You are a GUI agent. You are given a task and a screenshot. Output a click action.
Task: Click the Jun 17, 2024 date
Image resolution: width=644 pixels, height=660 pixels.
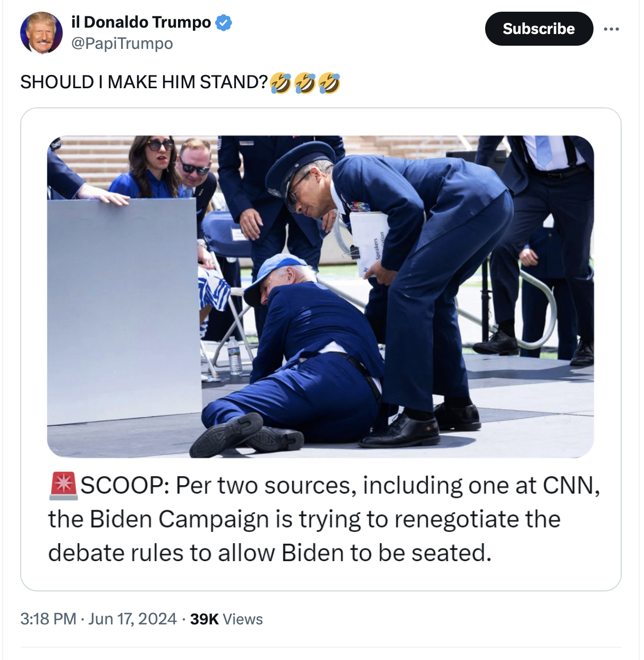tap(132, 619)
